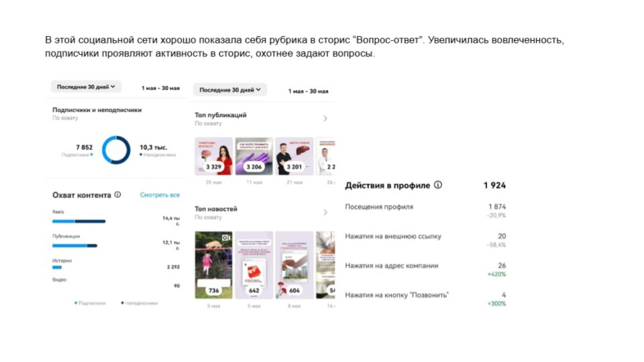644x362 pixels.
Task: Click 'Нажатия на кнопку "Позвонить"' row label
Action: (396, 295)
